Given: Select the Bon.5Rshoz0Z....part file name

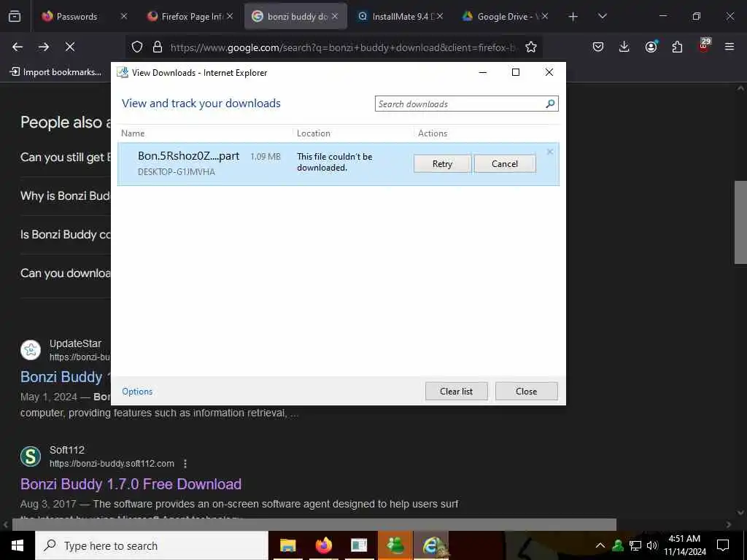Looking at the screenshot, I should [189, 156].
